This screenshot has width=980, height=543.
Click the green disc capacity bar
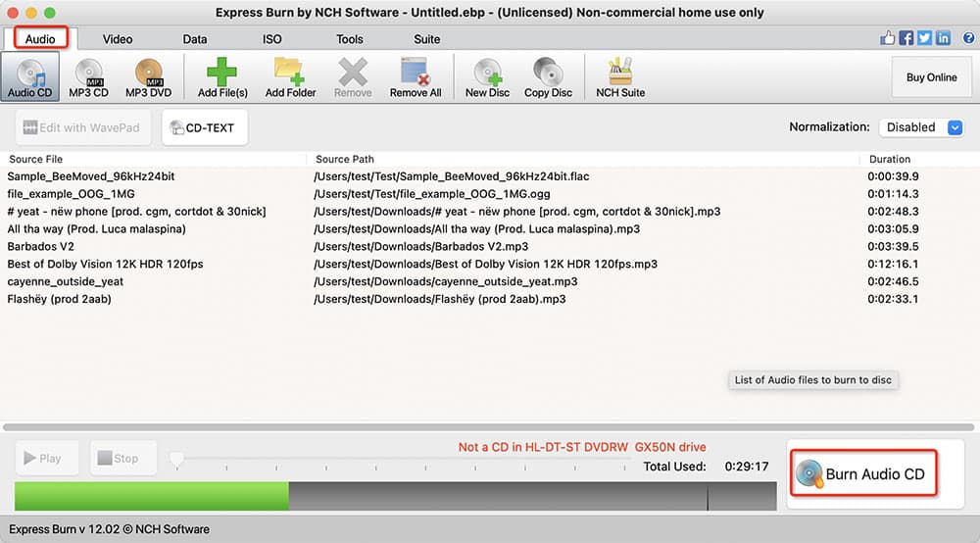151,496
